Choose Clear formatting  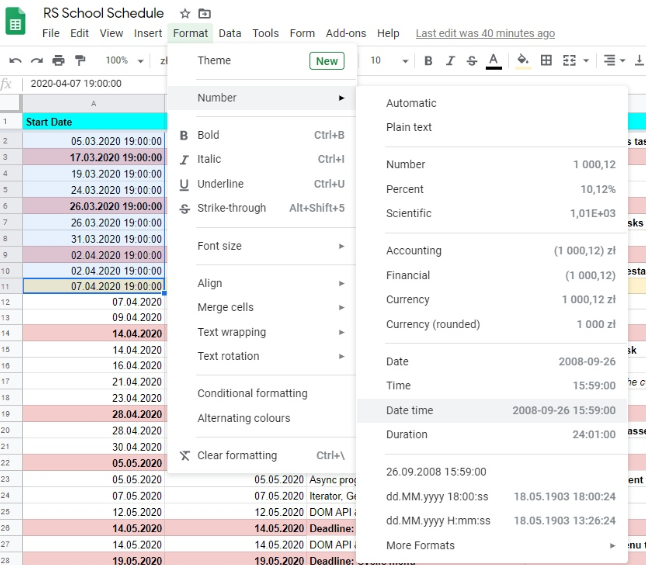262,455
